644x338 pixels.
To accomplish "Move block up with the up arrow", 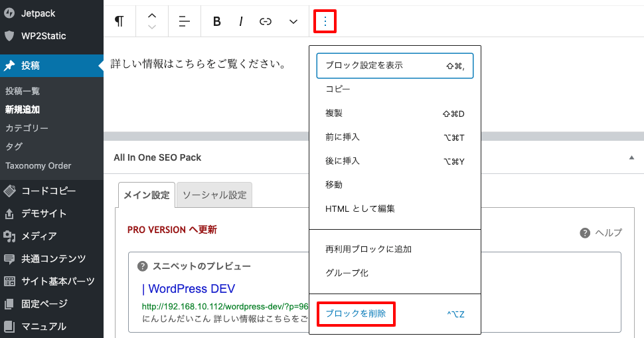I will pyautogui.click(x=152, y=15).
